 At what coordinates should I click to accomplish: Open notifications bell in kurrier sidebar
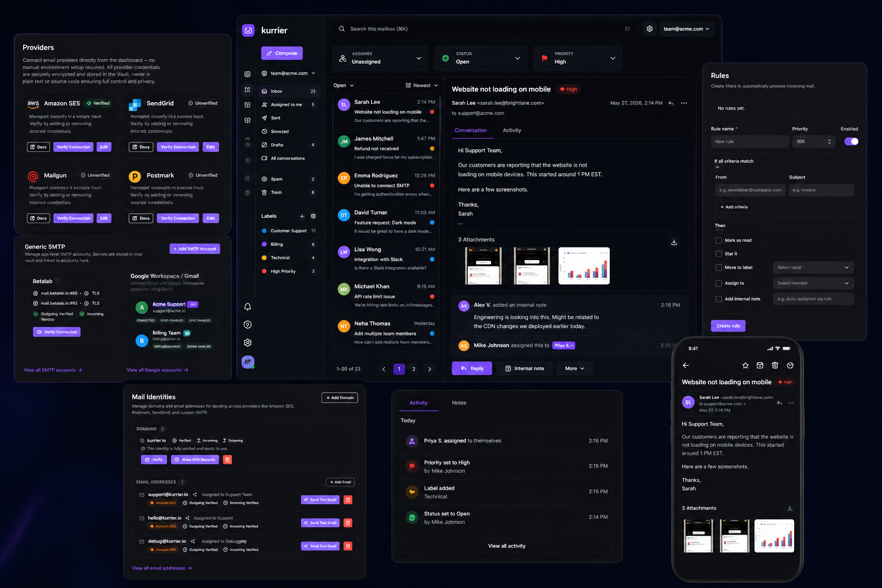[x=247, y=307]
